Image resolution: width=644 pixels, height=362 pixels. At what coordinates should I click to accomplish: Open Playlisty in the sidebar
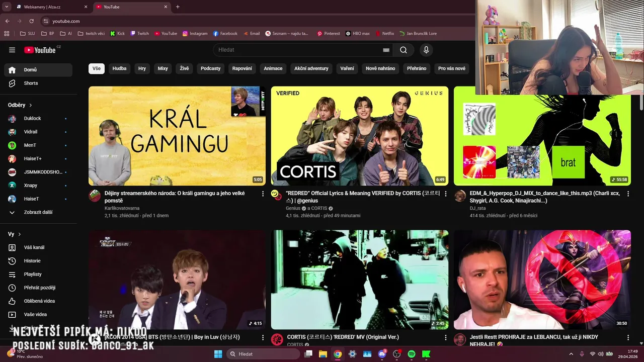[x=38, y=274]
